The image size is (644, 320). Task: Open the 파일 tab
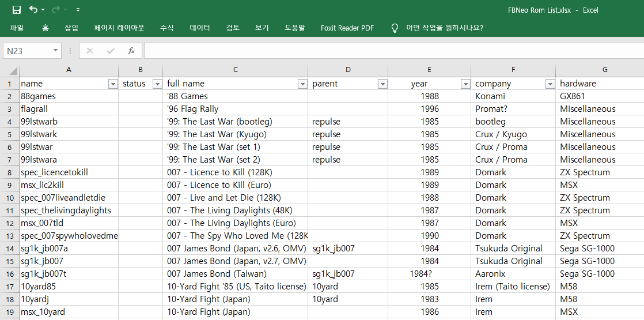coord(17,28)
